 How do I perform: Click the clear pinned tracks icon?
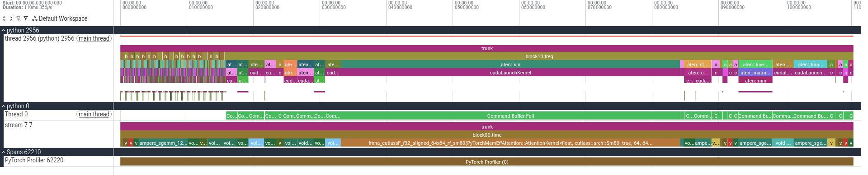[19, 18]
